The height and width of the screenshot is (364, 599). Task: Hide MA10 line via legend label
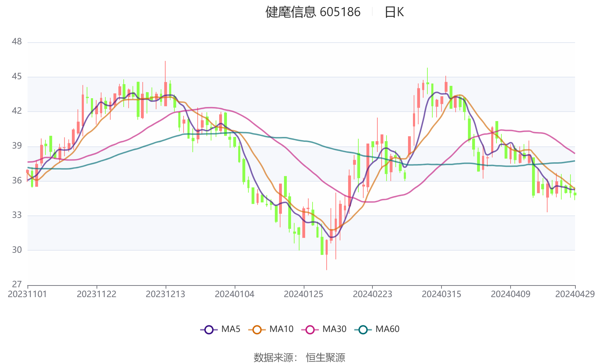pyautogui.click(x=281, y=329)
